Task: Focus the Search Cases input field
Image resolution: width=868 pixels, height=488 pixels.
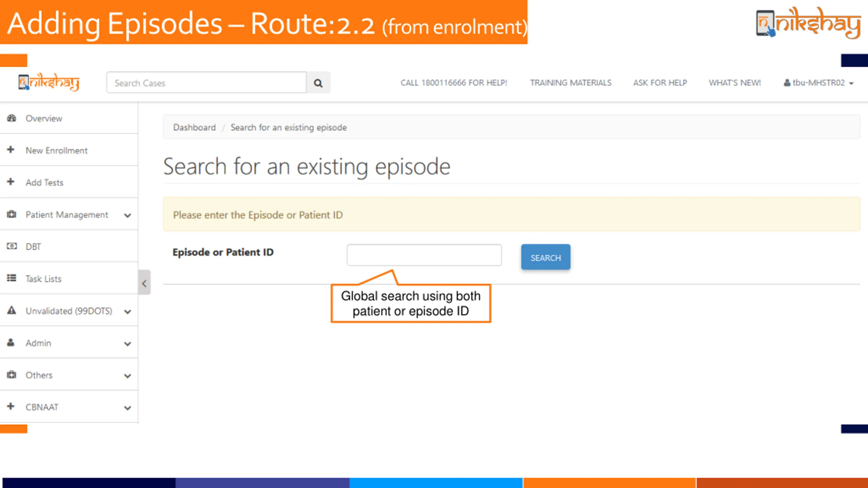Action: [206, 83]
